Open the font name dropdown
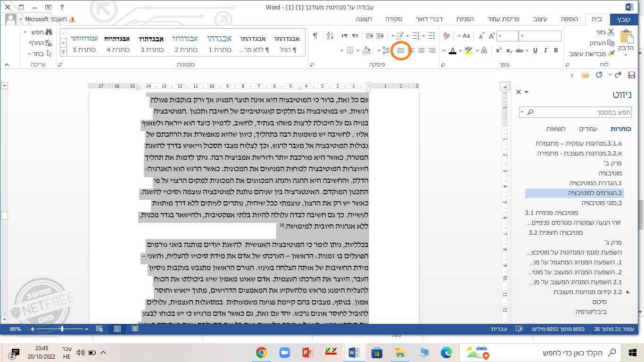644x362 pixels. (522, 36)
